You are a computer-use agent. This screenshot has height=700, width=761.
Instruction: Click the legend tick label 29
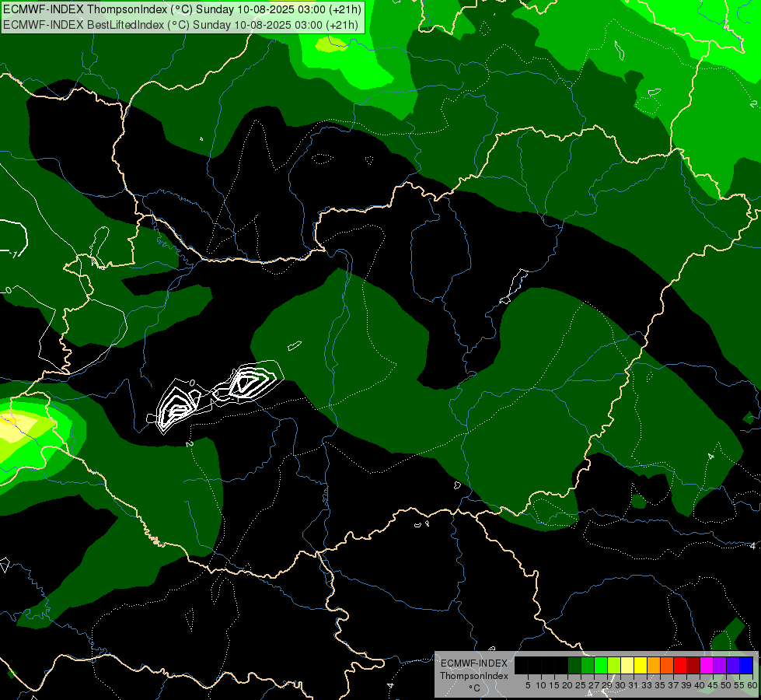click(x=607, y=685)
